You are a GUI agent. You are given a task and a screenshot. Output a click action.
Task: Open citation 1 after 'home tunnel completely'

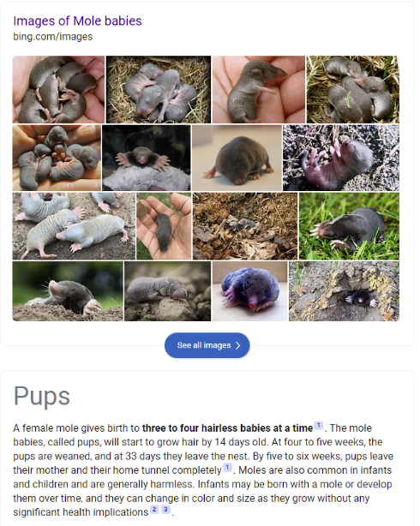coord(227,467)
